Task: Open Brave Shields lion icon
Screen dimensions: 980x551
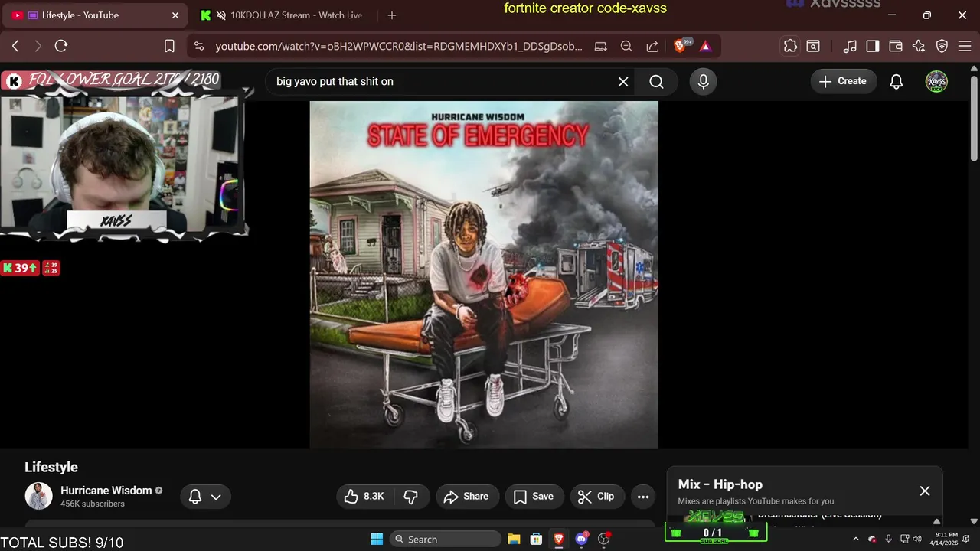Action: click(680, 46)
